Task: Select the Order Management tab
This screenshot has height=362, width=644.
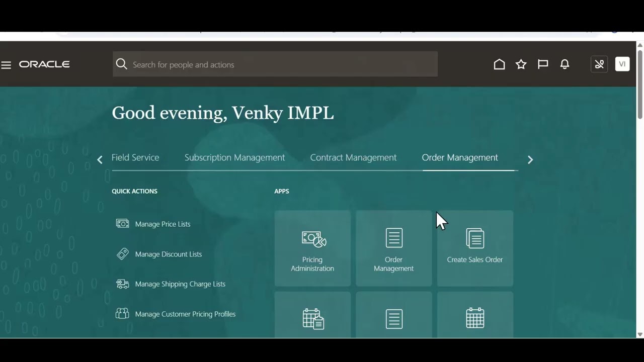Action: (460, 157)
